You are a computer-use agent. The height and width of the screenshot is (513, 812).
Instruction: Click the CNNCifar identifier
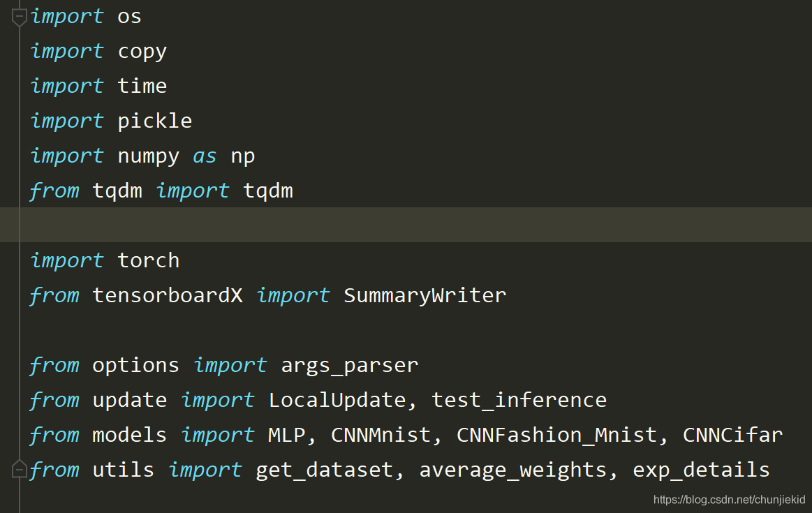pos(732,435)
